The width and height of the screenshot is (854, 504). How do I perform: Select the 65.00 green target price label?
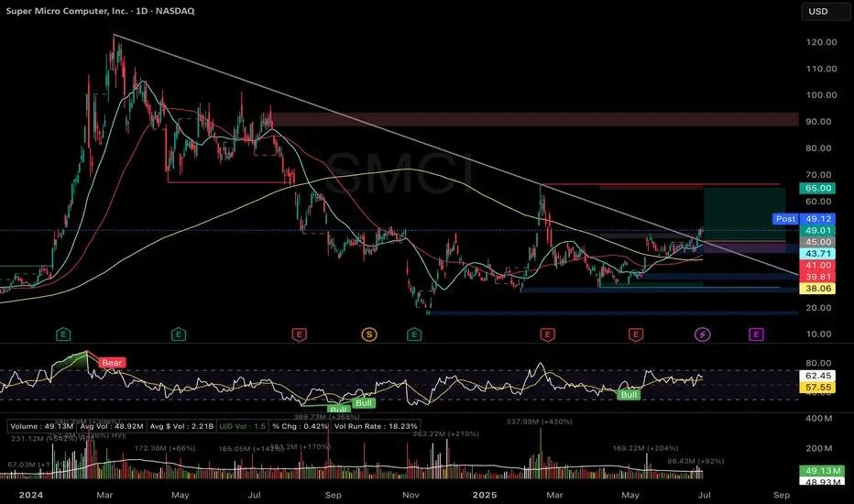(817, 188)
